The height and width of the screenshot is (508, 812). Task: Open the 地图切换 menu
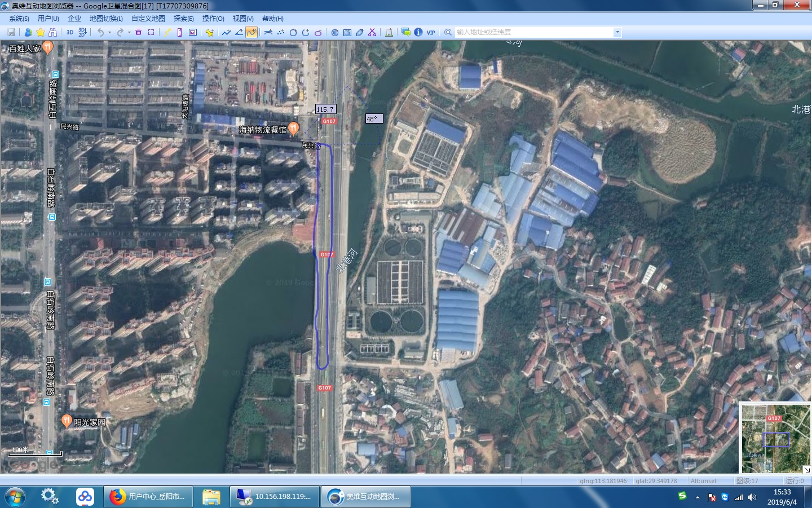pos(106,19)
